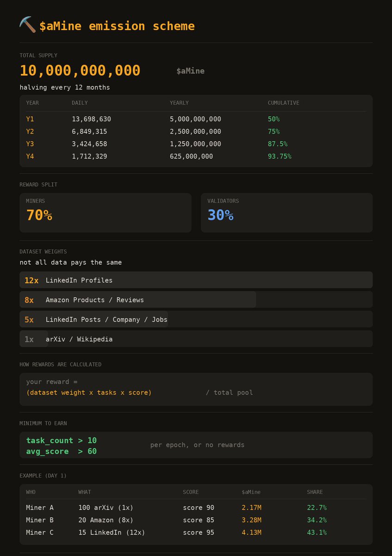This screenshot has width=392, height=556.
Task: Select yearly value 1,250,000,000
Action: pos(195,144)
